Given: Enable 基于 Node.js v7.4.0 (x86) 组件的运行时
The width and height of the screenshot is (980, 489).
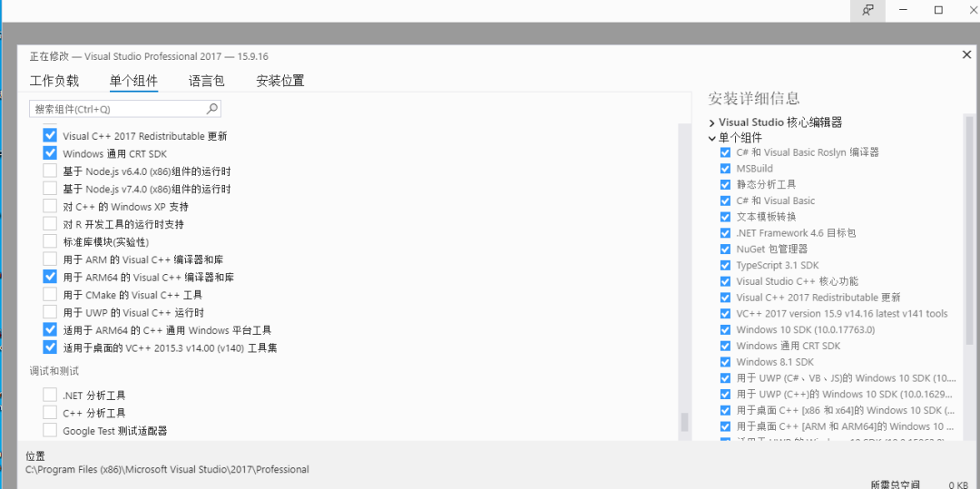Looking at the screenshot, I should (x=50, y=189).
